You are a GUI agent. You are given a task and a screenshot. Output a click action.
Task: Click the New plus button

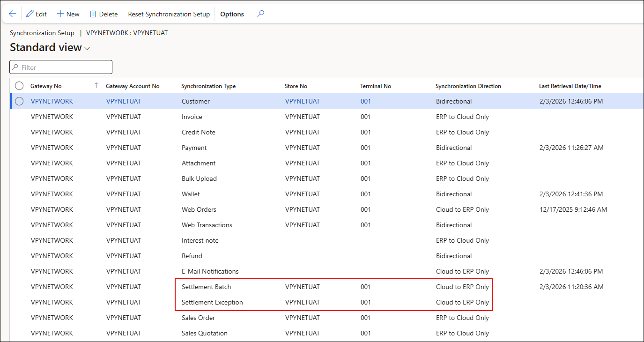click(x=68, y=14)
